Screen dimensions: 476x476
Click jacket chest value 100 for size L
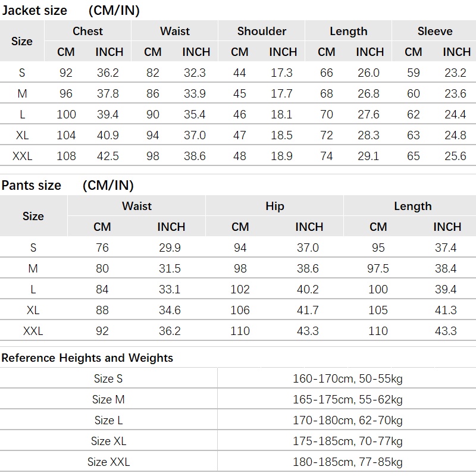[66, 114]
